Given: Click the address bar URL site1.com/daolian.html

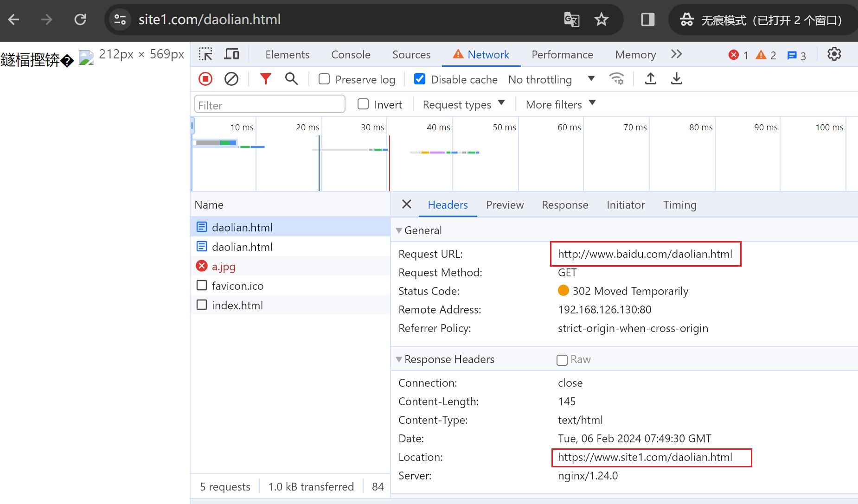Looking at the screenshot, I should (x=210, y=19).
